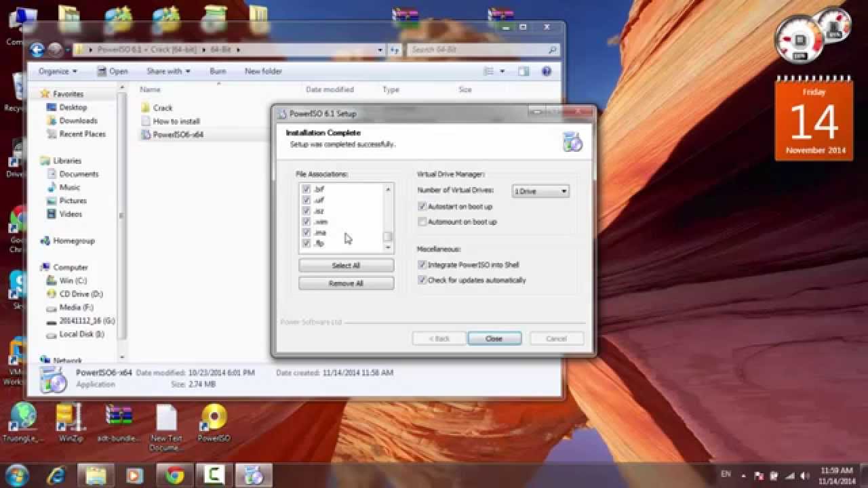Open Windows Explorer taskbar icon

coord(96,474)
